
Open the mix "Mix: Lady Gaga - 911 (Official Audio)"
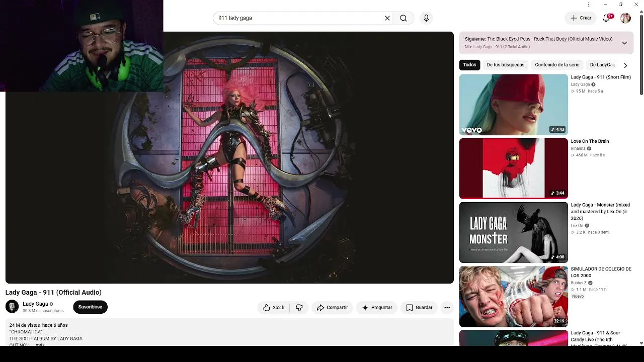coord(497,47)
